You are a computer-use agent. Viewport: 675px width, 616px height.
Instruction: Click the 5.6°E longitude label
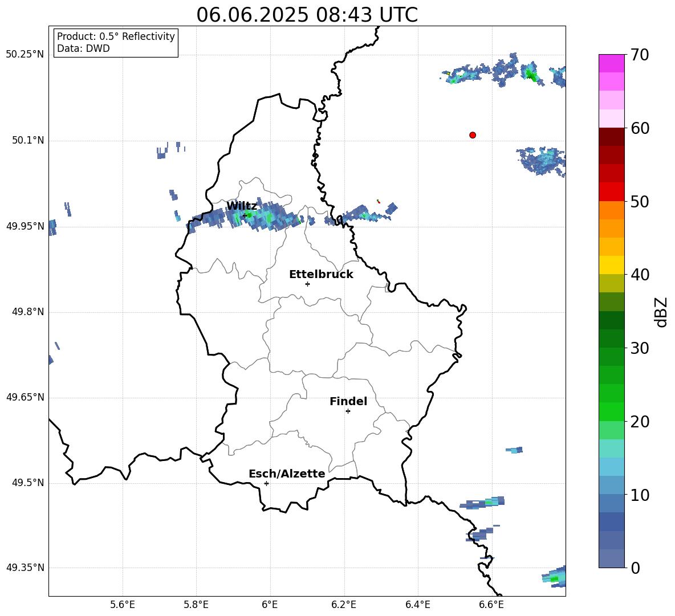(123, 605)
